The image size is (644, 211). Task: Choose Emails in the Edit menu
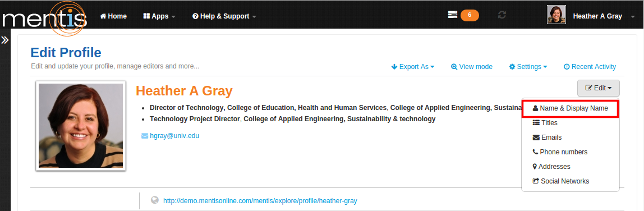tap(570, 137)
